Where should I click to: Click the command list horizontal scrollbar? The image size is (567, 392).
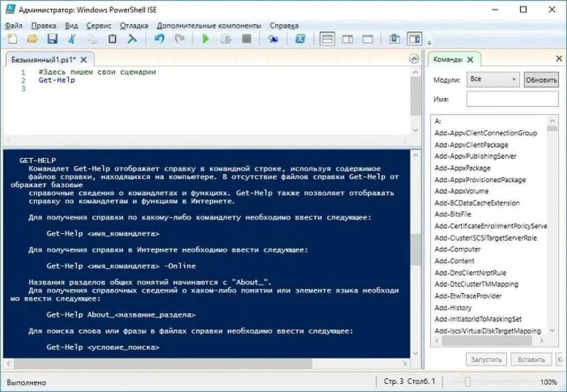coord(489,341)
